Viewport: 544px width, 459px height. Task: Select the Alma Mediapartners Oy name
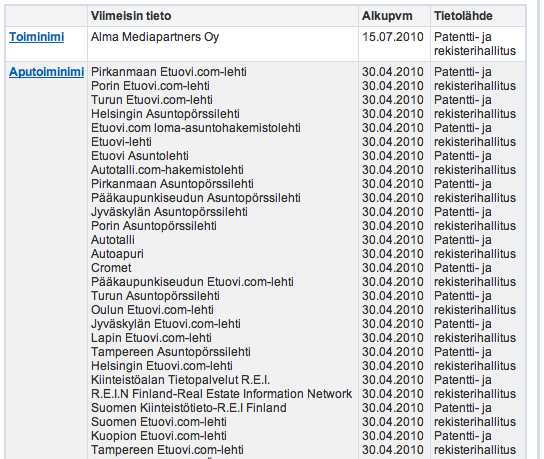pos(155,37)
